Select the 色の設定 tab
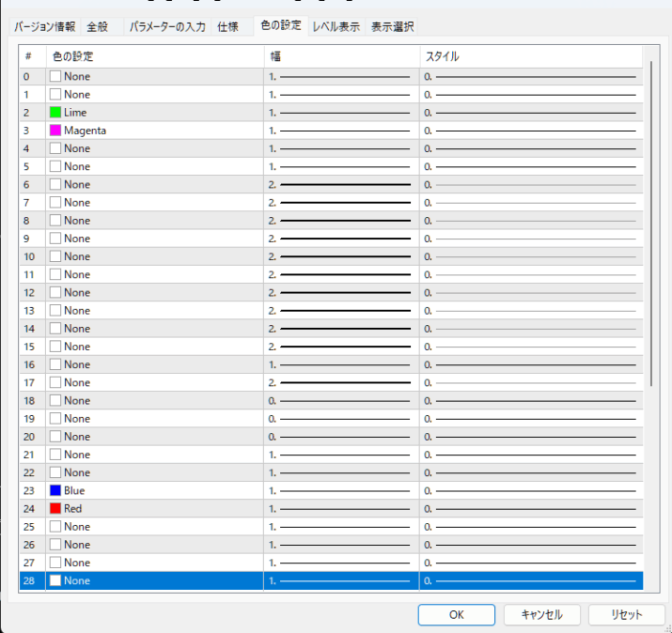 tap(281, 25)
